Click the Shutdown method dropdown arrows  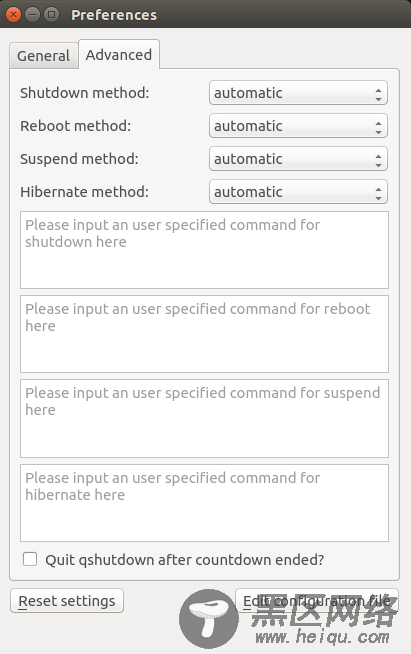coord(378,94)
